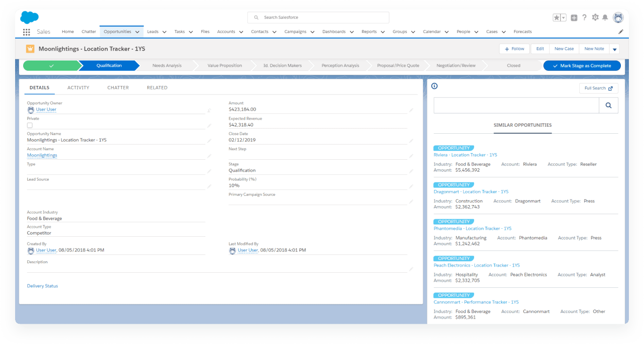Switch to the ACTIVITY tab
Viewport: 644px width, 345px height.
coord(78,87)
